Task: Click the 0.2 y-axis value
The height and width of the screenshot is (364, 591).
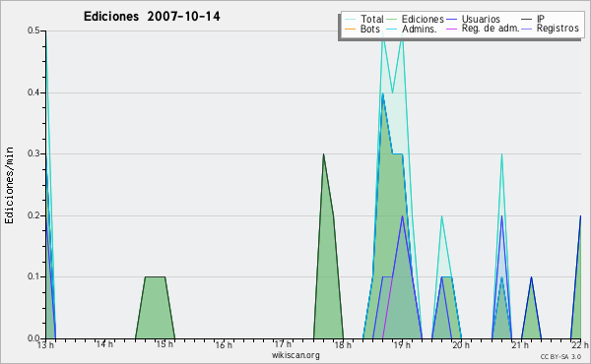Action: pyautogui.click(x=33, y=215)
